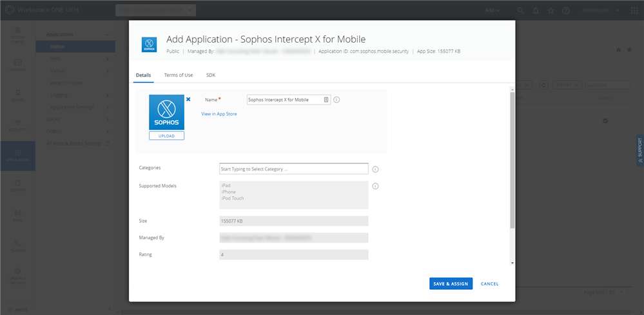Click info icon next to Name field
644x315 pixels.
tap(337, 99)
